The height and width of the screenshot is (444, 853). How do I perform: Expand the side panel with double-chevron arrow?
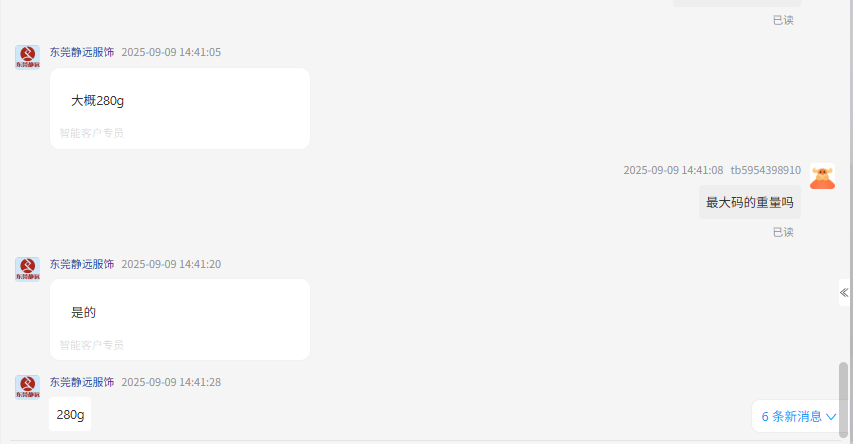click(x=844, y=293)
